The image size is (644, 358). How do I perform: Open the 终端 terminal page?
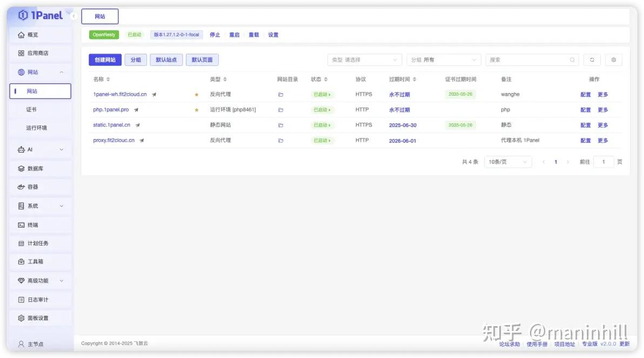coord(40,225)
